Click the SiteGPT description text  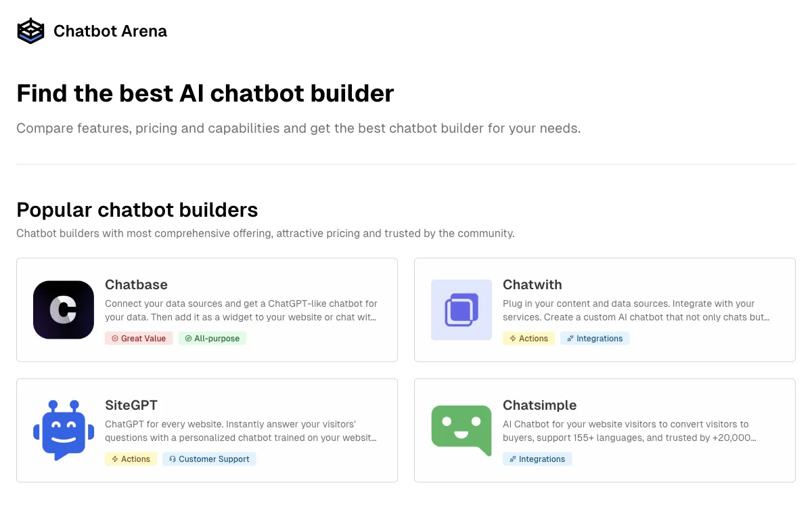(241, 431)
